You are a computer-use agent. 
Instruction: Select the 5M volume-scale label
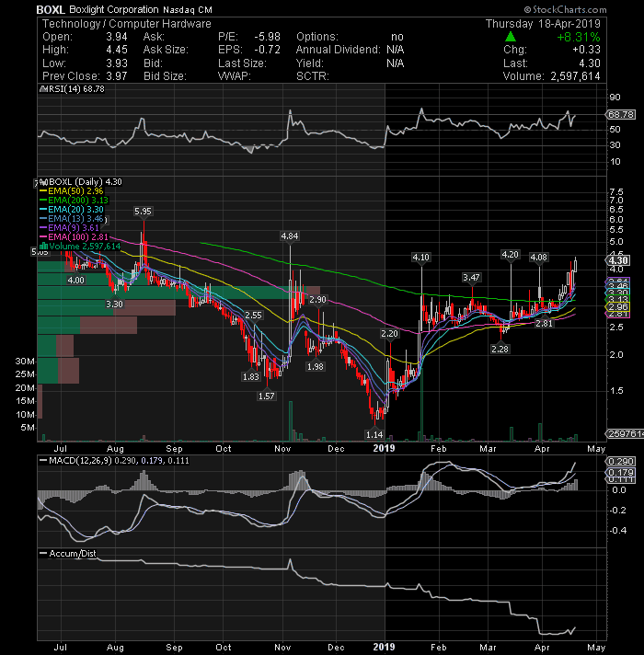click(x=28, y=428)
